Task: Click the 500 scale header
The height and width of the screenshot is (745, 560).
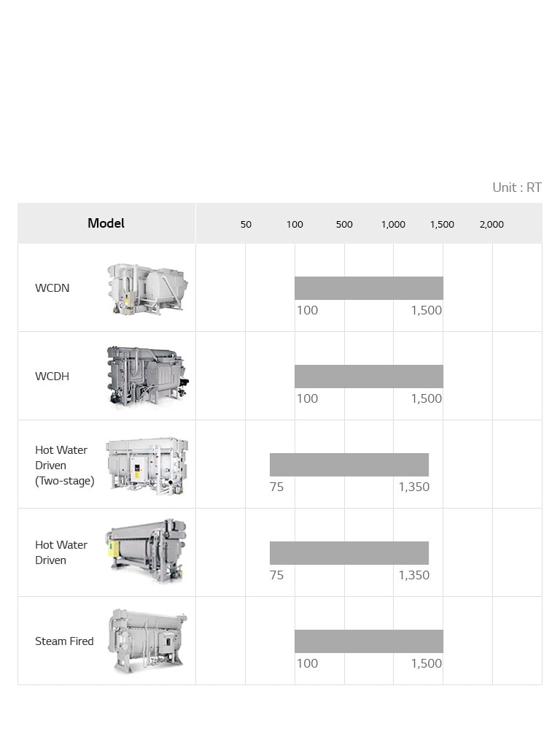Action: click(x=344, y=224)
